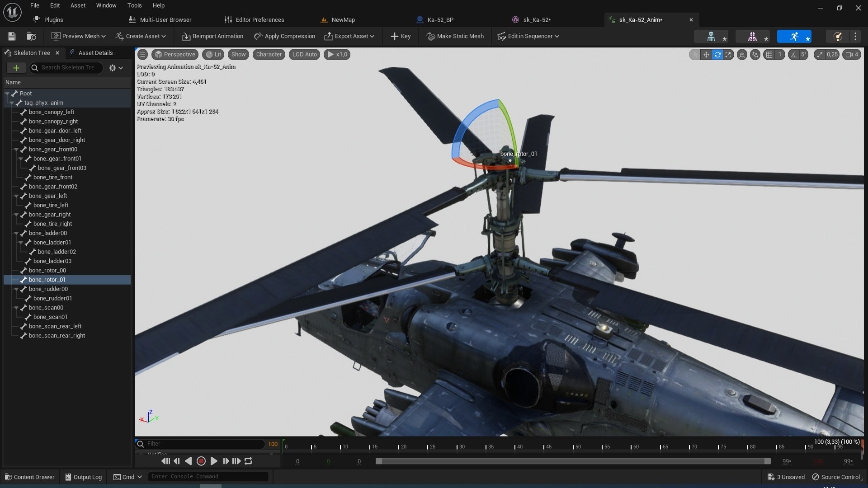Toggle surface snapping in the viewport

[x=755, y=55]
